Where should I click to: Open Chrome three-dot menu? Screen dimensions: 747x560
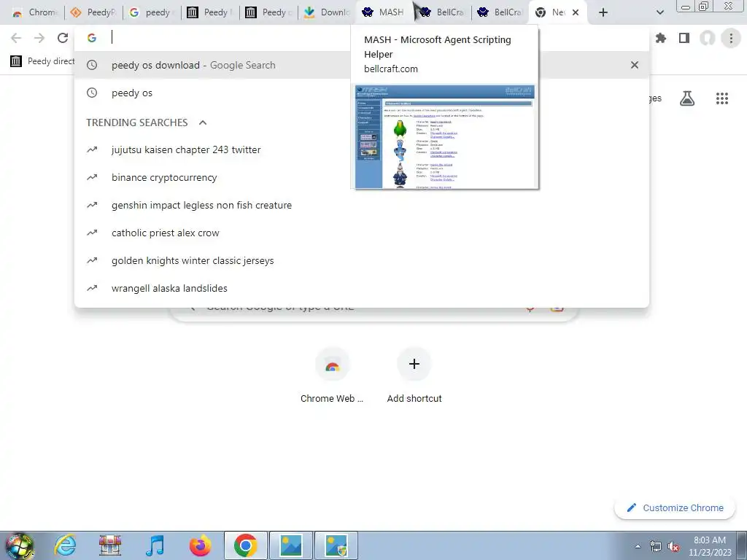(x=731, y=38)
